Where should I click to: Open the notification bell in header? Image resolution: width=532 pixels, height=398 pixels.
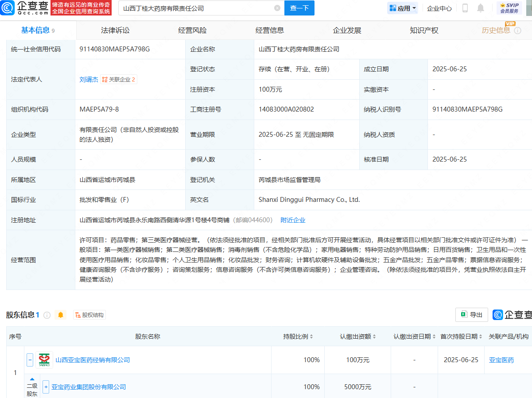pos(481,8)
